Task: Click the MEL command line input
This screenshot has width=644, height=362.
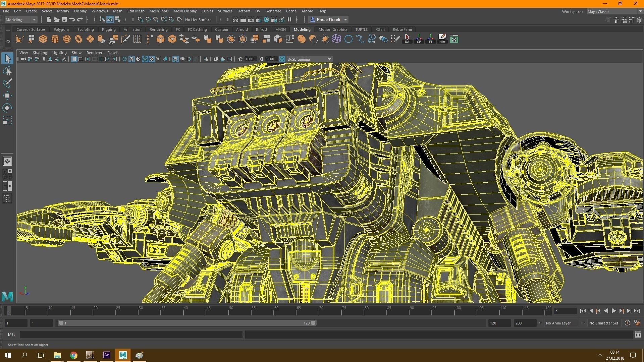Action: pyautogui.click(x=131, y=334)
